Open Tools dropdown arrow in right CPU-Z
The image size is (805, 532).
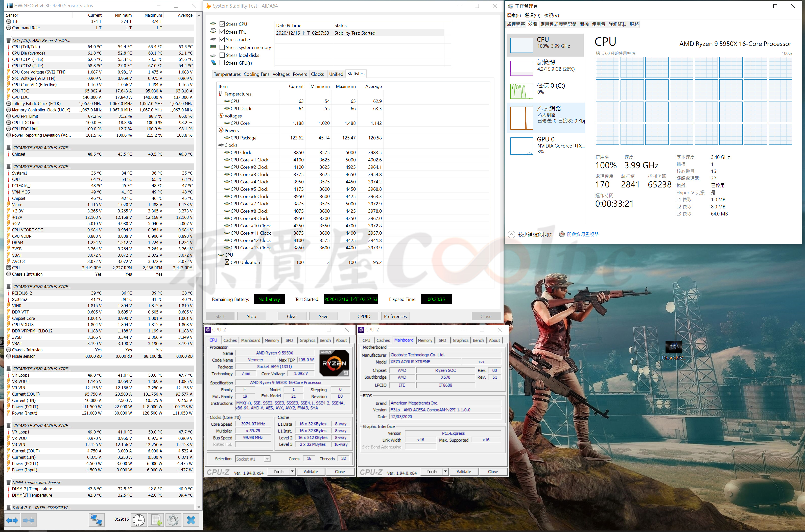445,472
